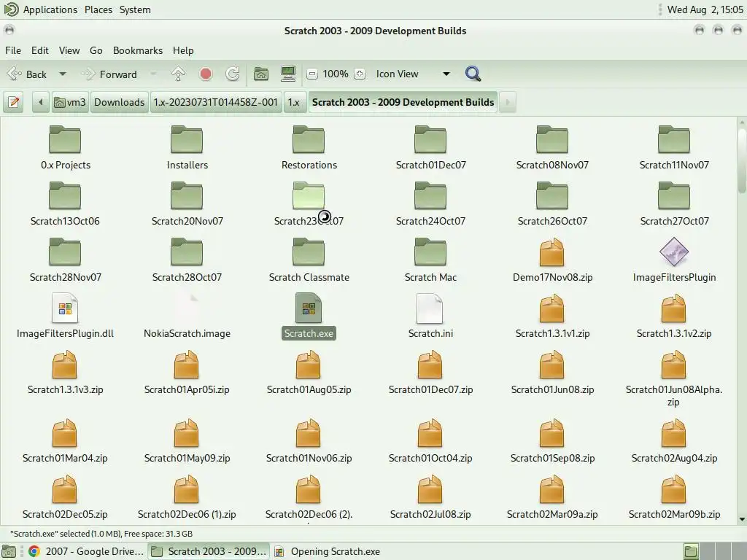Screen dimensions: 747x560
Task: Open the Applications panel menu
Action: tap(50, 9)
